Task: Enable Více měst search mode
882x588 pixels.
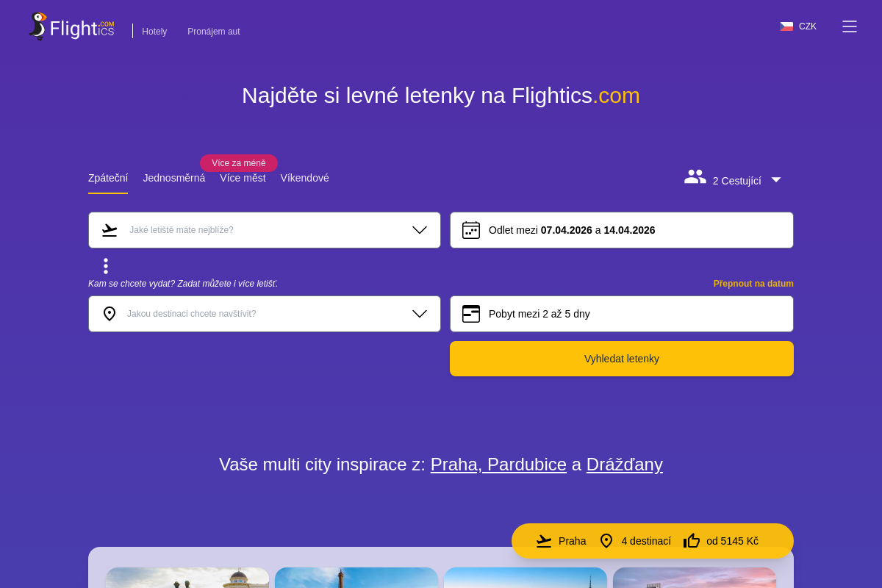Action: coord(243,178)
